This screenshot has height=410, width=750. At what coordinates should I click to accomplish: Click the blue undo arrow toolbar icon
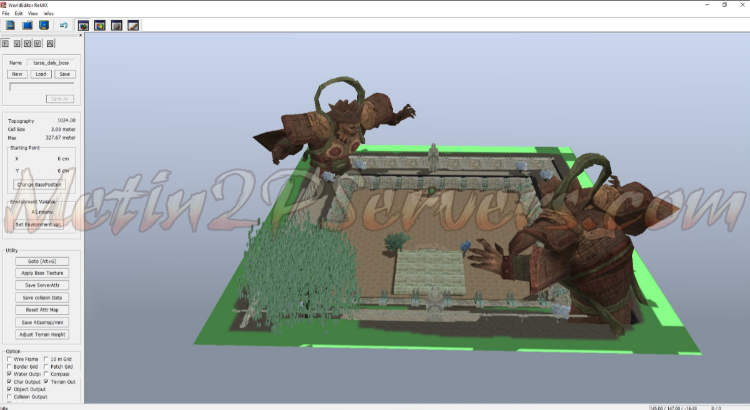64,25
